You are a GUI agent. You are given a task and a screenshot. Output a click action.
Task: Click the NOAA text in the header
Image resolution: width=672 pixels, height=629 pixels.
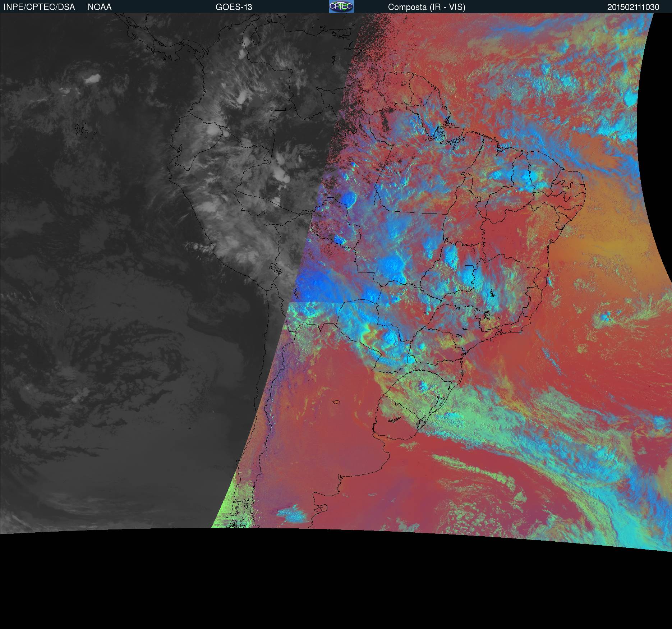pos(100,7)
